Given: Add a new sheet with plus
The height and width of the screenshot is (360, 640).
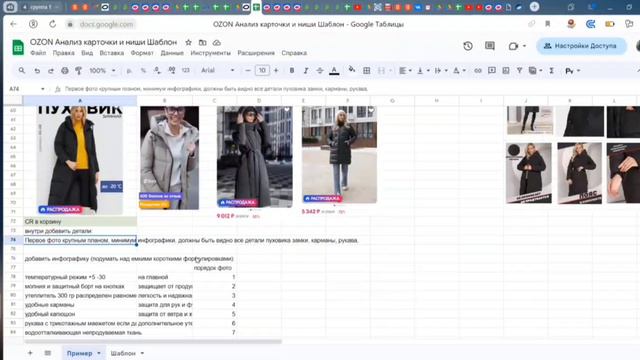Looking at the screenshot, I should [30, 353].
